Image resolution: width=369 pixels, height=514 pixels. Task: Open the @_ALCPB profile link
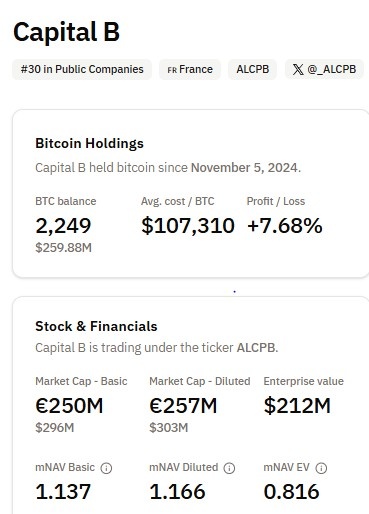324,69
